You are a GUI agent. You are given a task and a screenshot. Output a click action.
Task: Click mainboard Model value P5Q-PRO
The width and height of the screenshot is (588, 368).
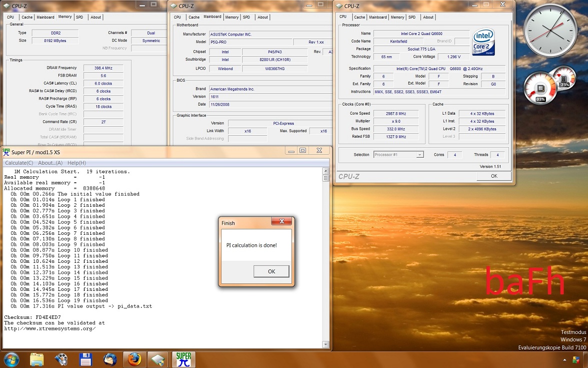coord(250,42)
